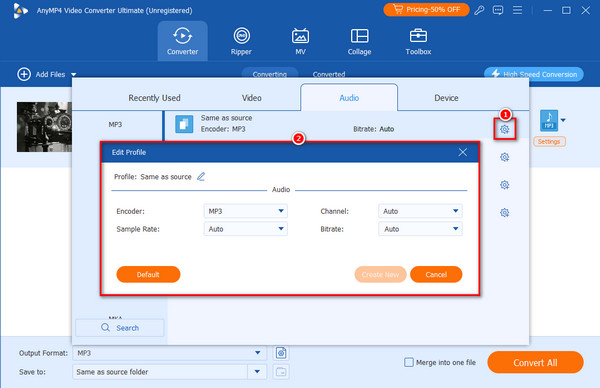The image size is (600, 388).
Task: Click the AnyMP4 app logo
Action: point(20,10)
